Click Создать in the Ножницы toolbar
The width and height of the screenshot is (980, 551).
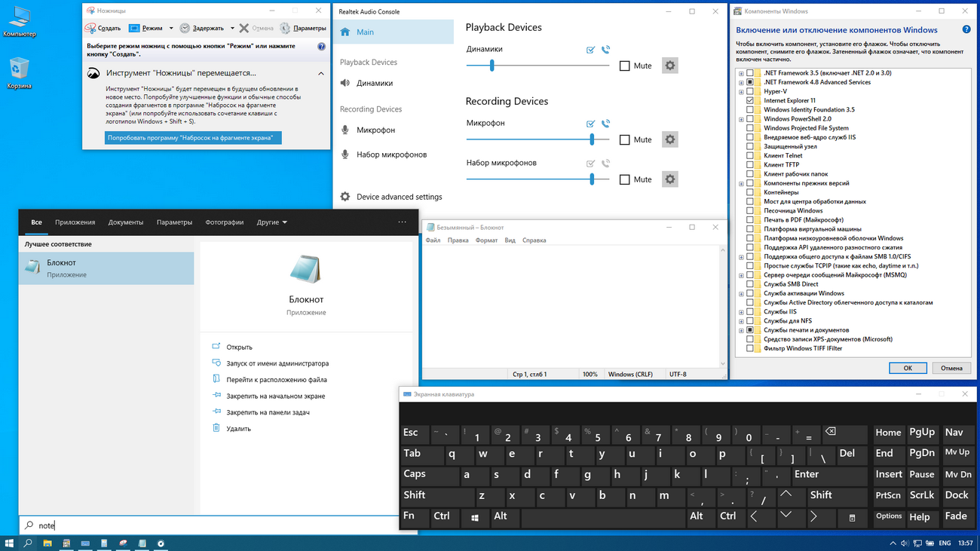click(x=103, y=29)
